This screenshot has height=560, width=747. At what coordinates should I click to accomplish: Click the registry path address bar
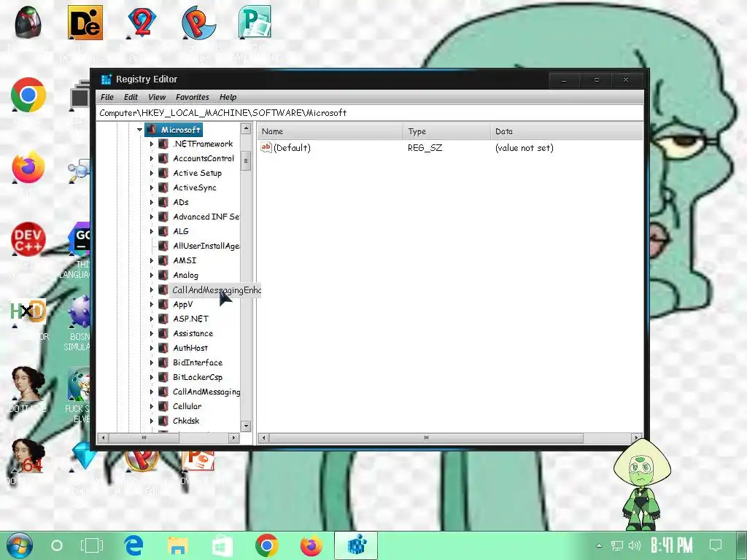(x=370, y=113)
